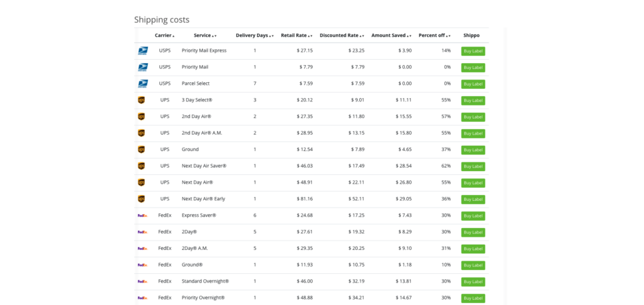Click the USPS logo in Parcel Select row

coord(143,84)
